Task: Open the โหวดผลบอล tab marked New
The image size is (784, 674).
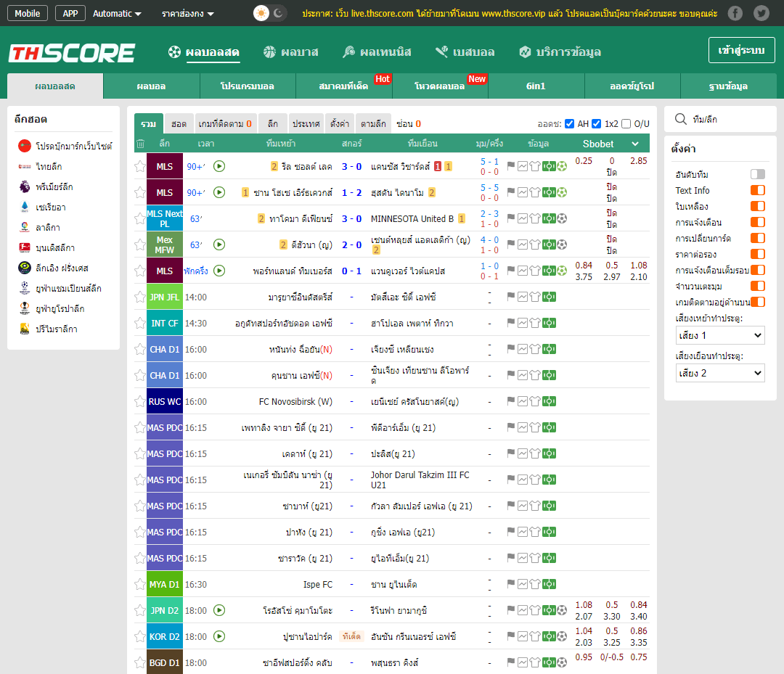Action: coord(438,86)
